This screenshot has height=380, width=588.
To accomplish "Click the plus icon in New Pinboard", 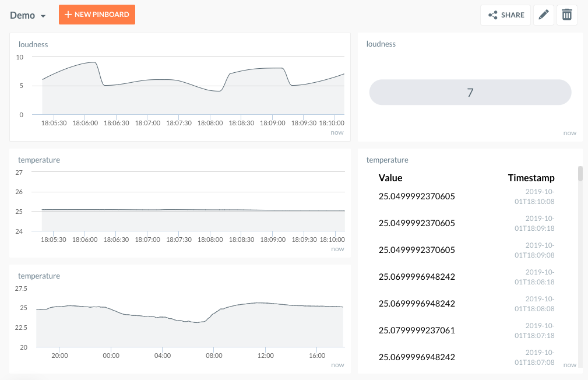I will [x=68, y=15].
